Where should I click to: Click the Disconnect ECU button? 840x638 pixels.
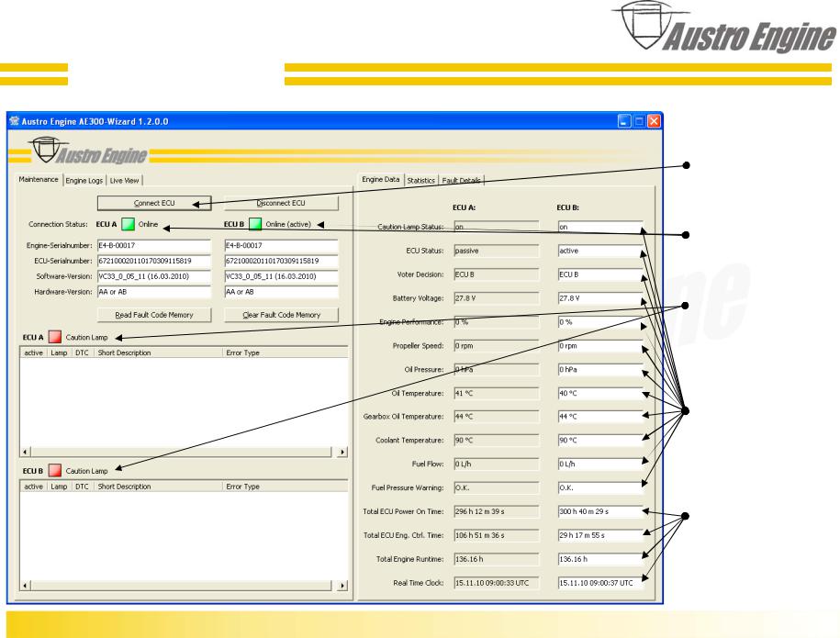(281, 203)
